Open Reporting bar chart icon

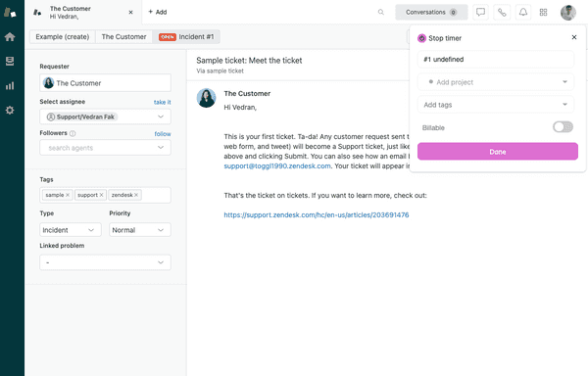click(x=10, y=86)
